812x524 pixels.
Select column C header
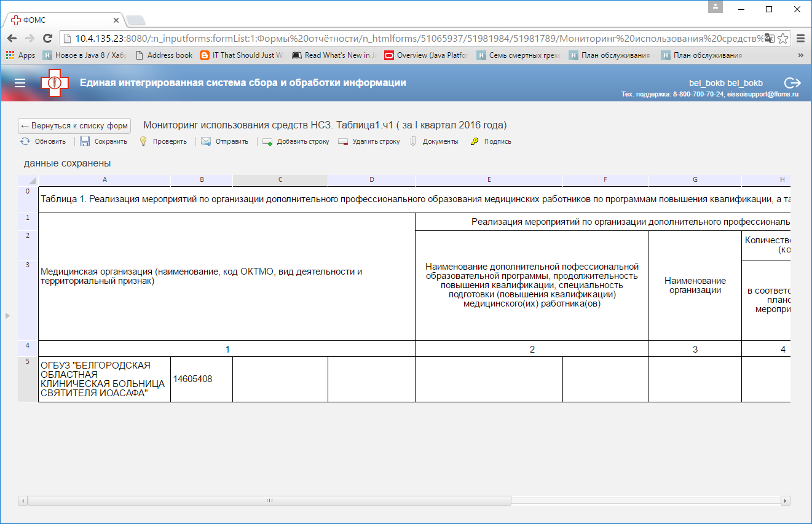[x=280, y=179]
